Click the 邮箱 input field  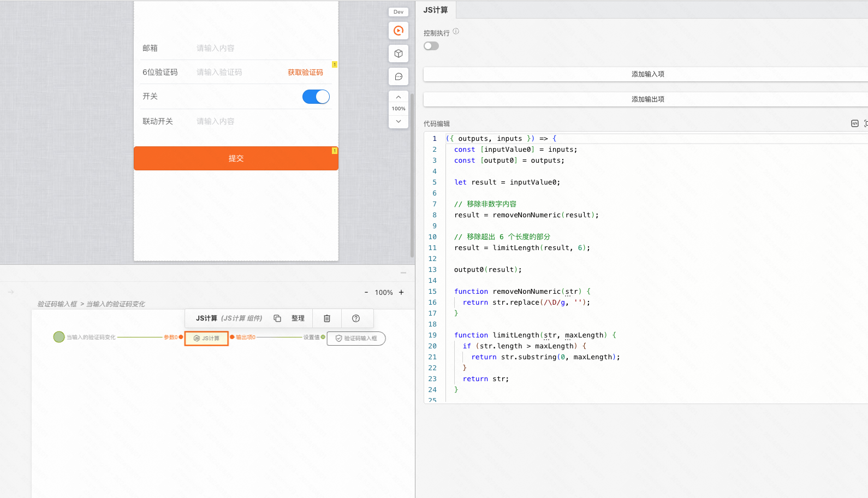262,48
